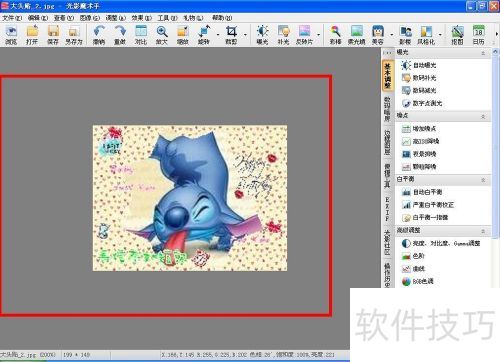500x362 pixels.
Task: Click the 自动白平衡 option
Action: (x=422, y=192)
